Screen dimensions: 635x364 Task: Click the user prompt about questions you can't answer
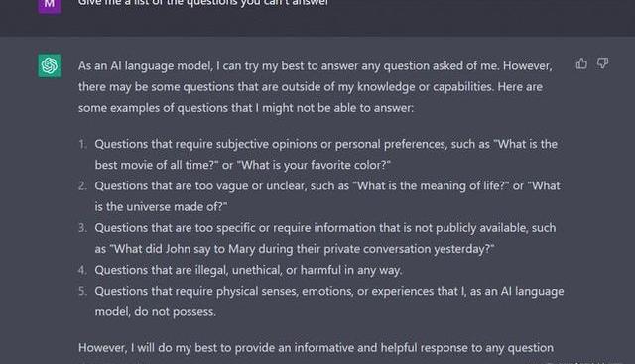click(203, 3)
